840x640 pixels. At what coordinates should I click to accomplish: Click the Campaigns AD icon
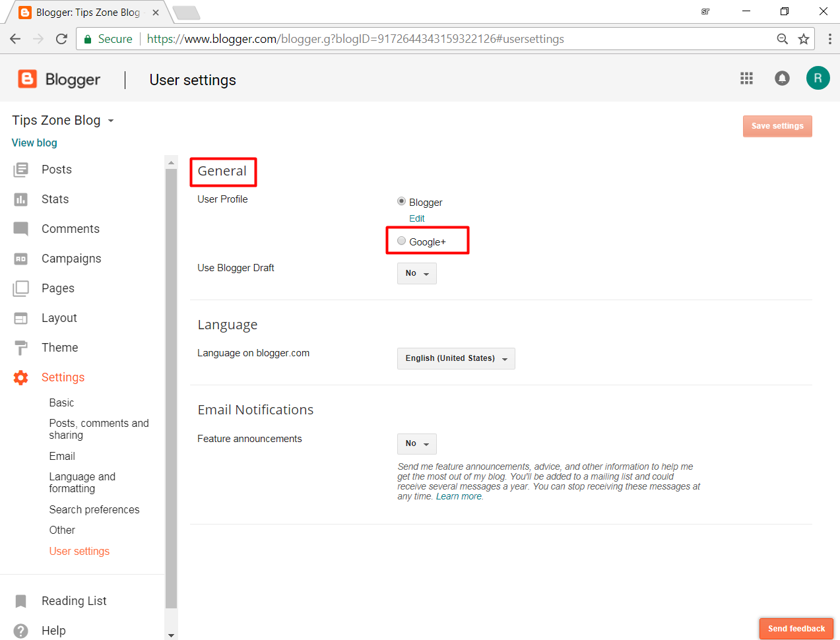click(x=21, y=259)
